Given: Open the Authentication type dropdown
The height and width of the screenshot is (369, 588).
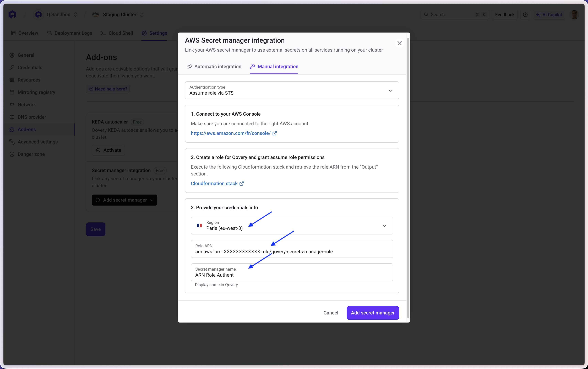Looking at the screenshot, I should tap(292, 90).
